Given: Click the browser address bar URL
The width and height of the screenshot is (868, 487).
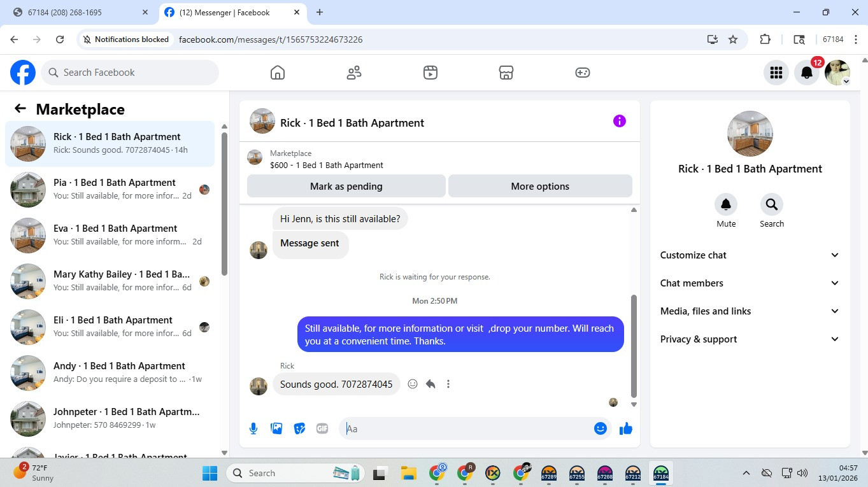Looking at the screenshot, I should [271, 39].
